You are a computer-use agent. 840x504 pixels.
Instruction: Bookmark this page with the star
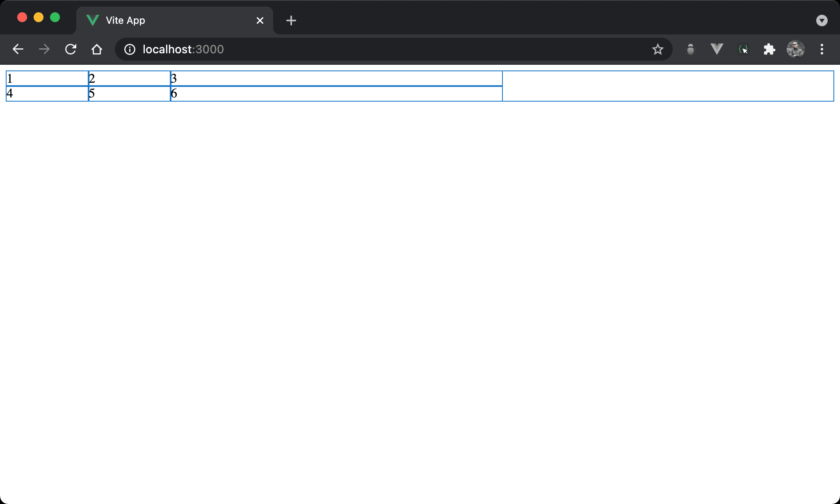coord(657,50)
